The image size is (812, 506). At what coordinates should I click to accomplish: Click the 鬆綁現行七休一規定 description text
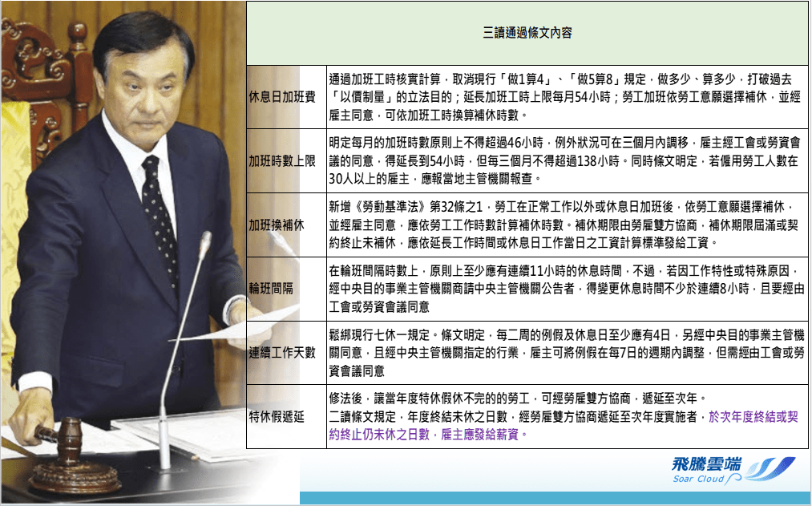click(x=567, y=353)
